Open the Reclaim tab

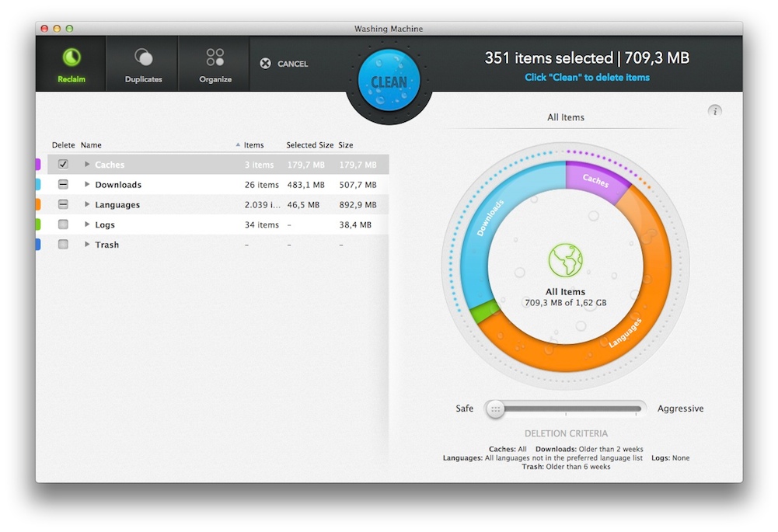pos(71,64)
